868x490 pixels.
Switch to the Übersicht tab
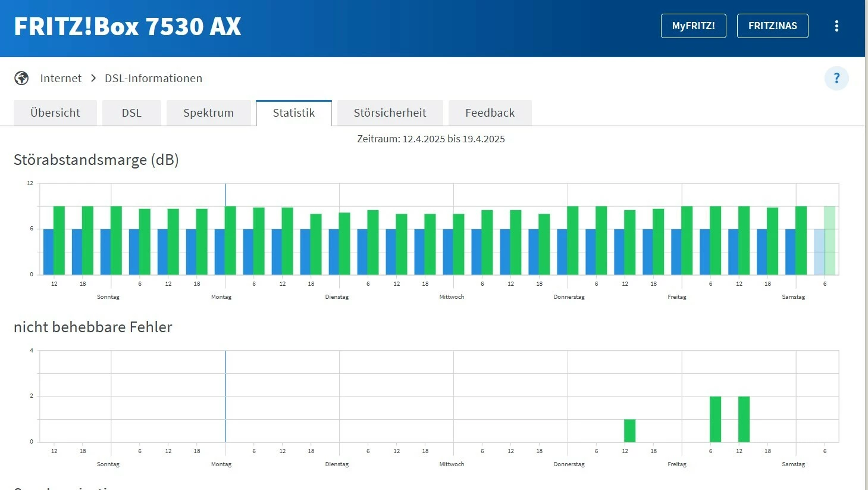tap(55, 113)
